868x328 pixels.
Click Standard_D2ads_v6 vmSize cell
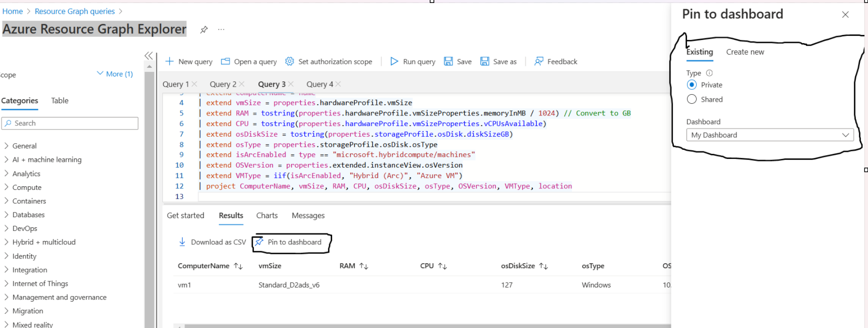[289, 285]
